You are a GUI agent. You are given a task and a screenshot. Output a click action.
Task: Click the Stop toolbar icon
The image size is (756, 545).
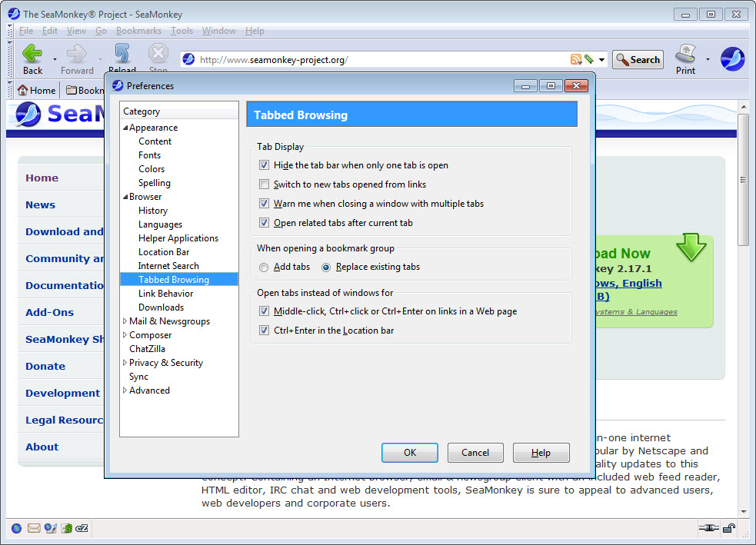point(158,53)
